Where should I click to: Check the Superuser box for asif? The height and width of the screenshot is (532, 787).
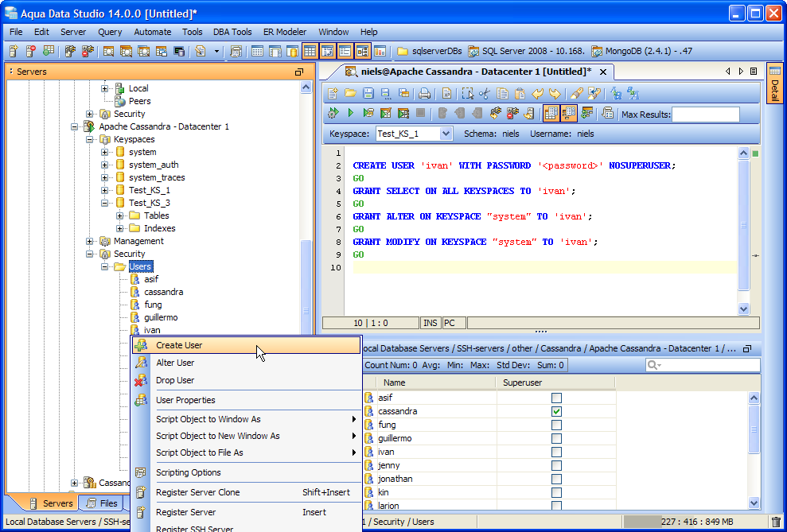(x=556, y=398)
